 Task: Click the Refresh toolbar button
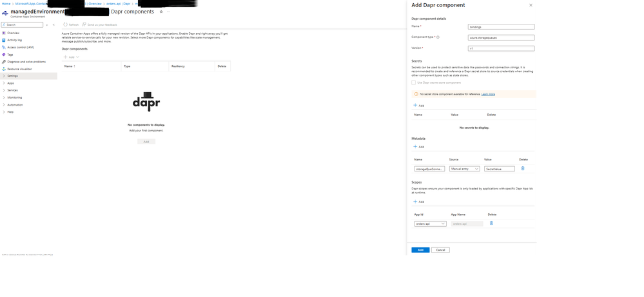[71, 24]
